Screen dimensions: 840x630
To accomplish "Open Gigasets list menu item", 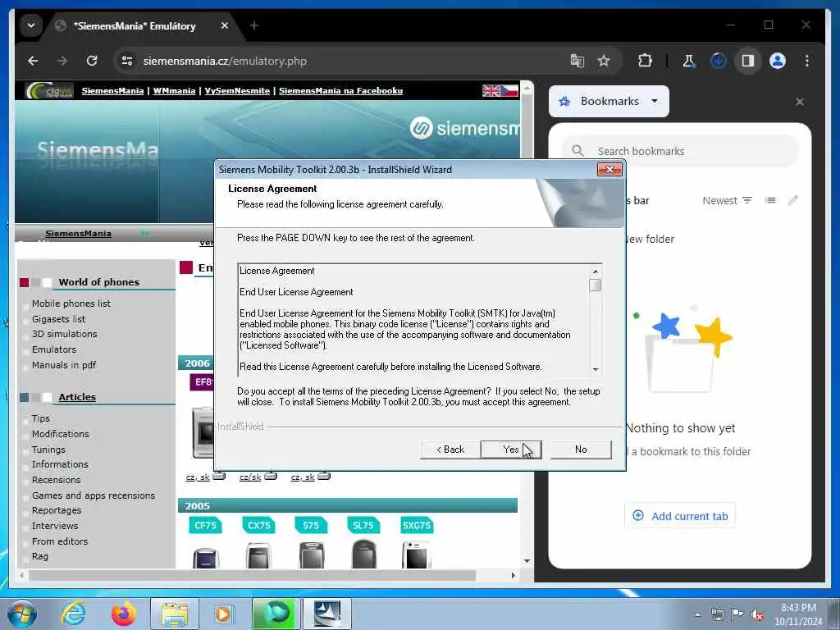I will (x=58, y=319).
